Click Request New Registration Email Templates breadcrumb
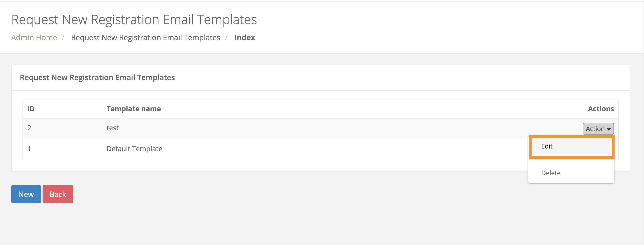Screen dimensions: 644x245 coord(145,38)
